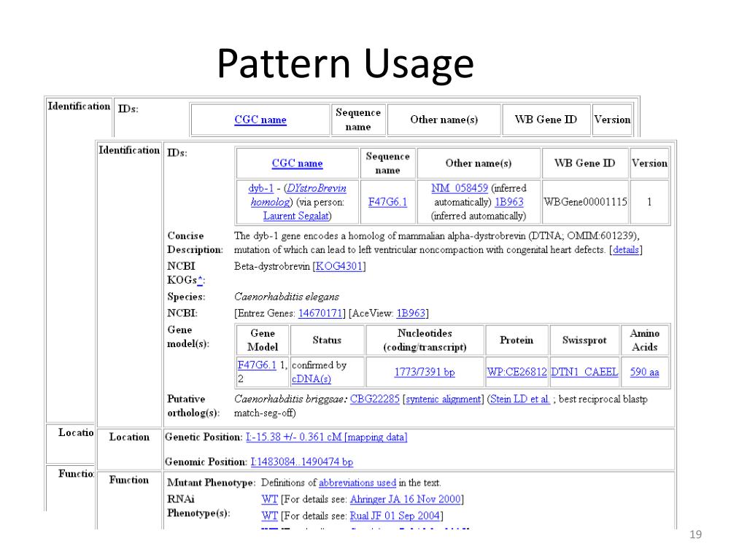Click the Status column header
This screenshot has height=560, width=747.
(x=327, y=340)
